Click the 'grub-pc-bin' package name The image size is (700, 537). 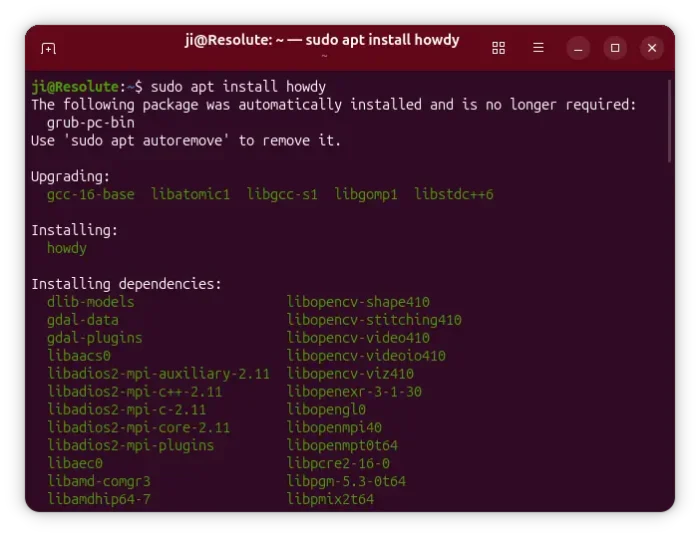pos(90,122)
